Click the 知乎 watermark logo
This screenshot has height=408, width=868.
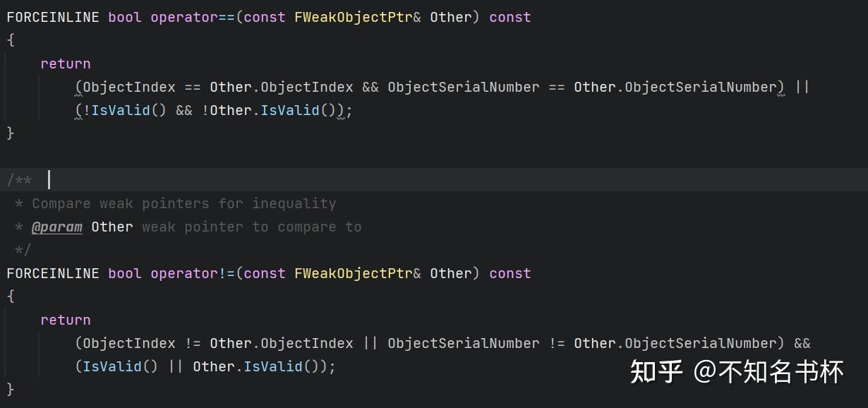656,371
